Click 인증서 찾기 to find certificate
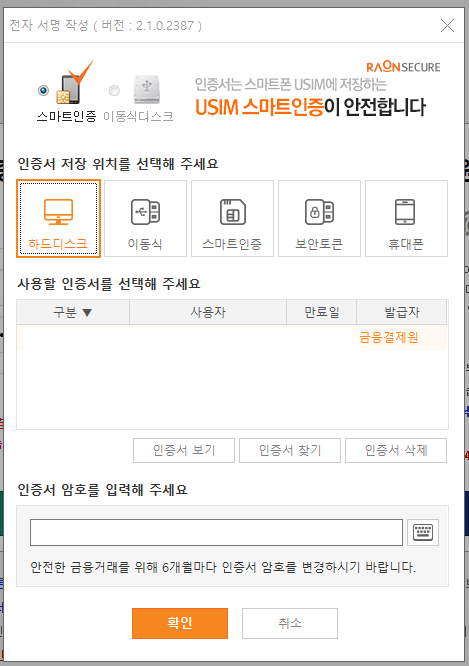The height and width of the screenshot is (666, 469). 290,450
